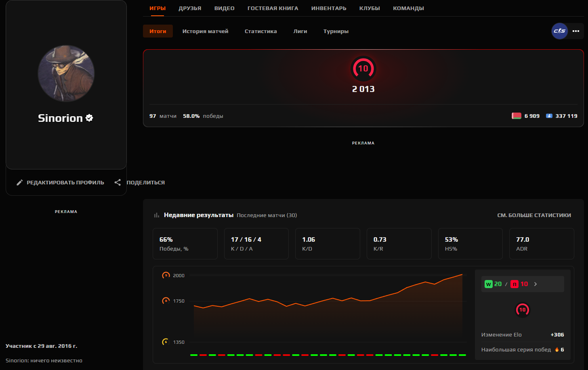Image resolution: width=588 pixels, height=370 pixels.
Task: Click the level 9 icon at 2000 Elo
Action: click(166, 275)
